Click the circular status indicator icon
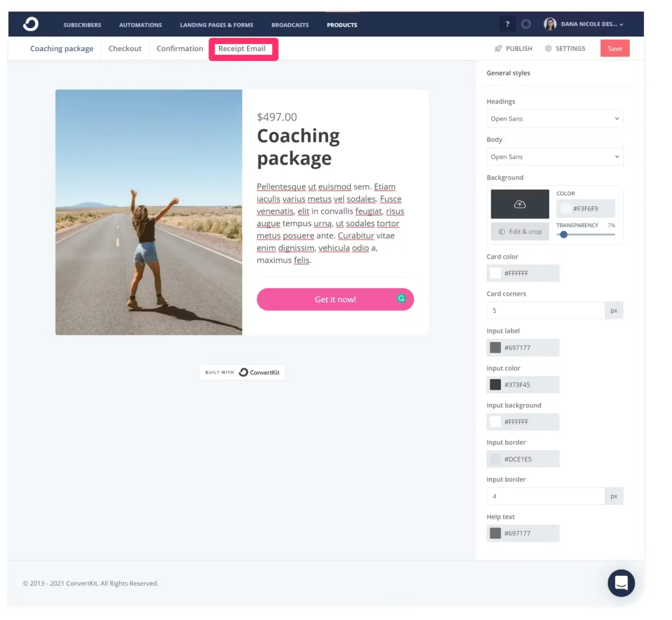672x620 pixels. tap(526, 24)
